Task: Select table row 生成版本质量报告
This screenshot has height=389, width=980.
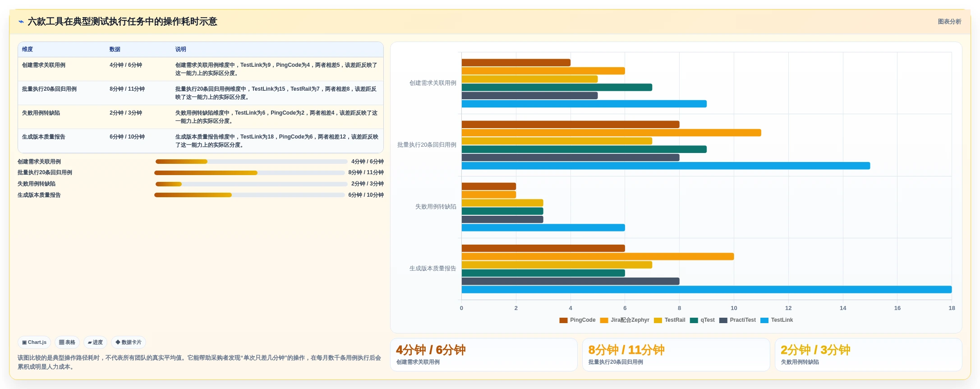Action: (201, 141)
